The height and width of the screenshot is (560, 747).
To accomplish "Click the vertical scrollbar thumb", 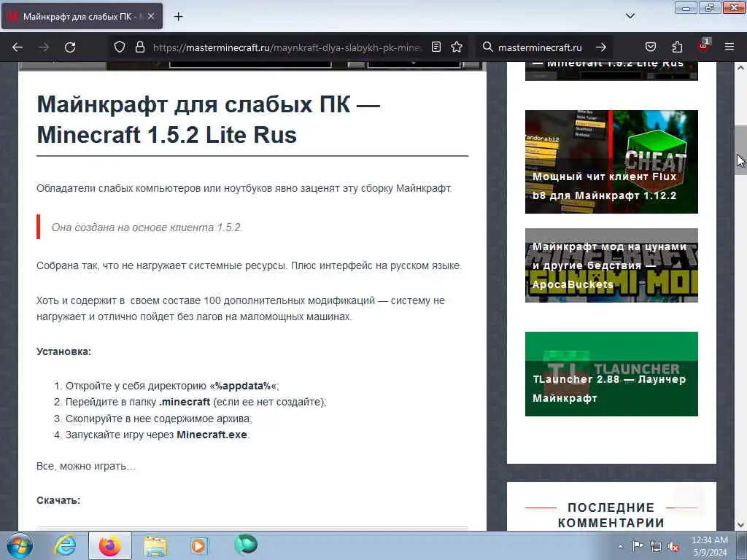I will (740, 150).
